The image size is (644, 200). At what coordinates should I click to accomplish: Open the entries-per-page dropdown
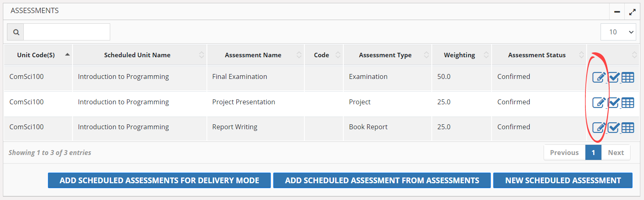[618, 32]
